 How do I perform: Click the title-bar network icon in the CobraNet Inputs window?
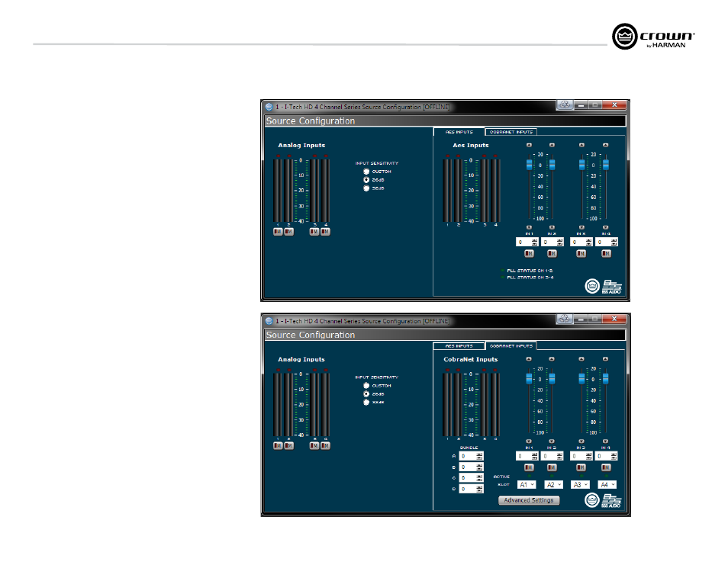click(x=565, y=319)
